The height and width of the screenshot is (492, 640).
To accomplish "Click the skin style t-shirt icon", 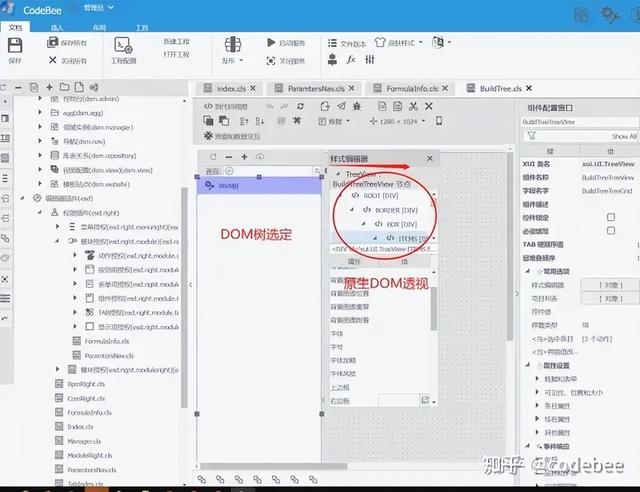I will tap(380, 42).
